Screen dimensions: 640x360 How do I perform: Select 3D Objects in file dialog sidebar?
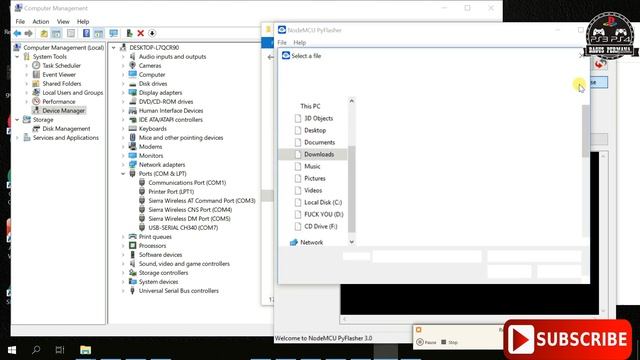[x=318, y=118]
